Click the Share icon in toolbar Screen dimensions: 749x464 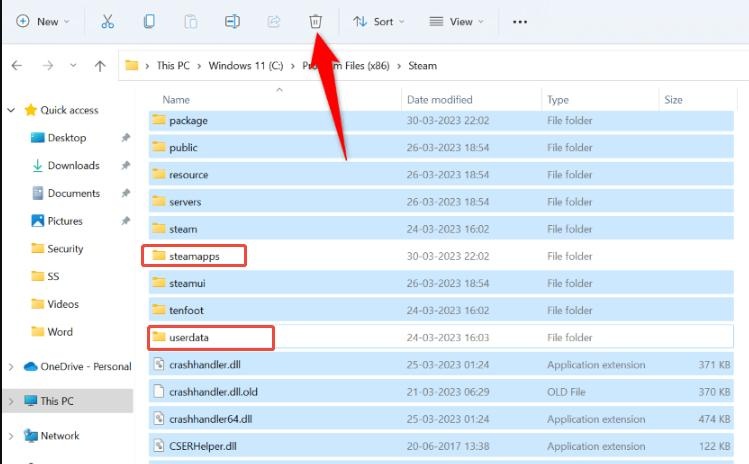pyautogui.click(x=274, y=22)
